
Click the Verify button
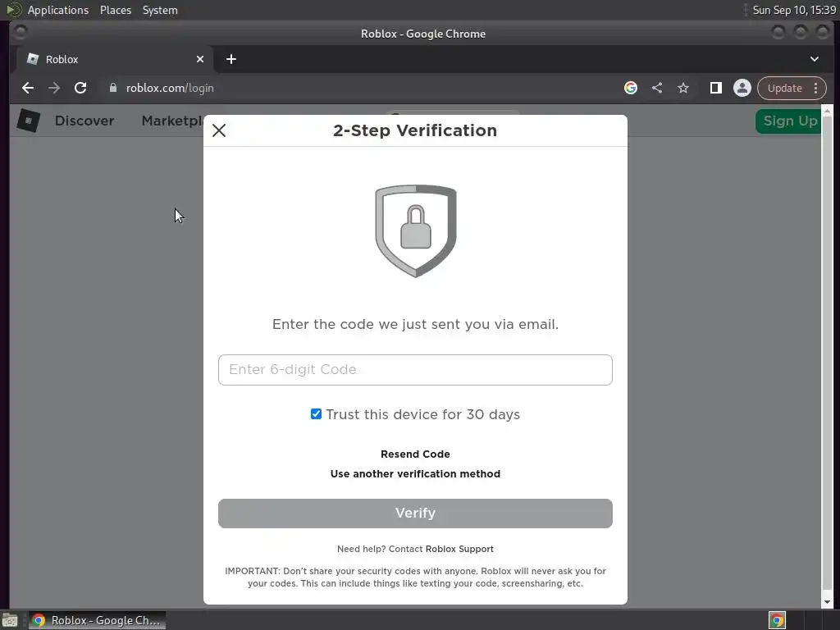tap(415, 514)
